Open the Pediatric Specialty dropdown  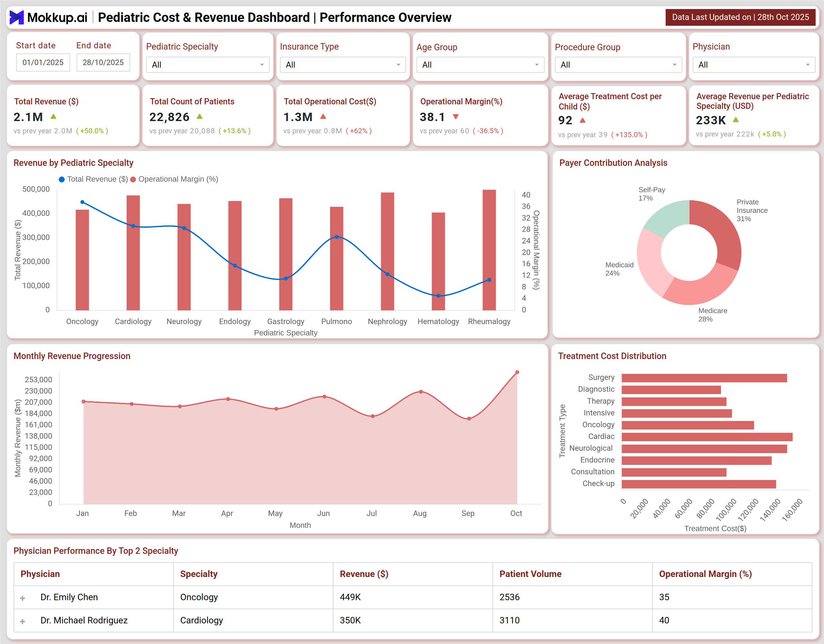click(208, 64)
